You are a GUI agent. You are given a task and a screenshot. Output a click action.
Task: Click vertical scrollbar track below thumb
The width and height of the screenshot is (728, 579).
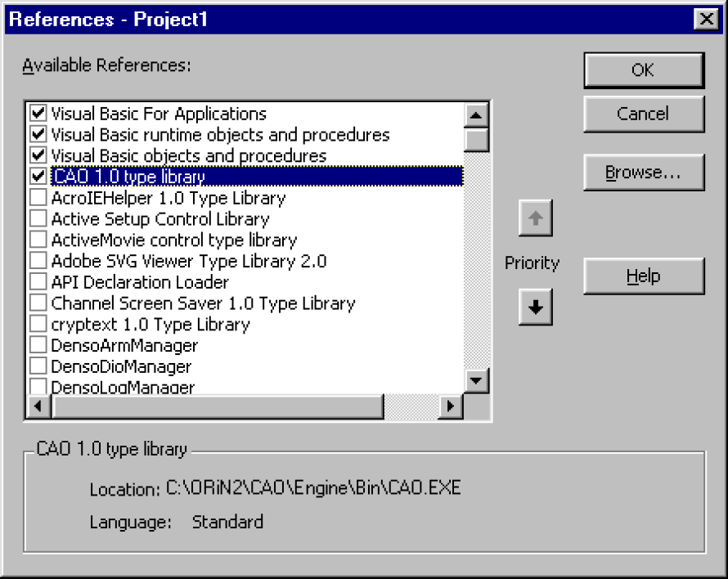[x=476, y=260]
